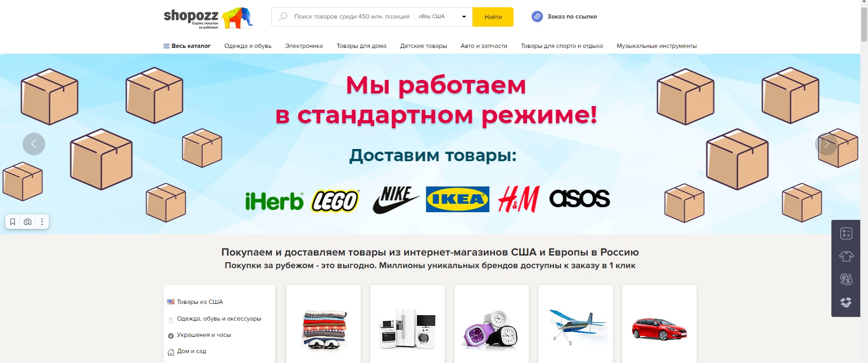Click the Shopozz elephant logo
Viewport: 868px width, 363px height.
coord(237,18)
